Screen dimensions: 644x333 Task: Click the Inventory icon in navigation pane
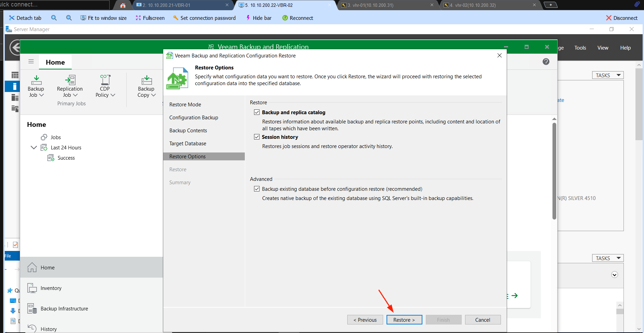(x=32, y=288)
